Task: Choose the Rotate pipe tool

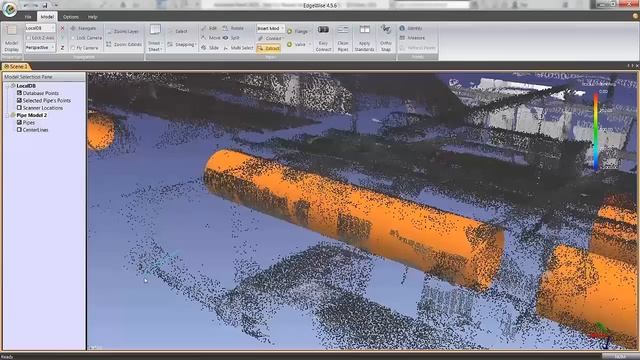Action: tap(233, 28)
